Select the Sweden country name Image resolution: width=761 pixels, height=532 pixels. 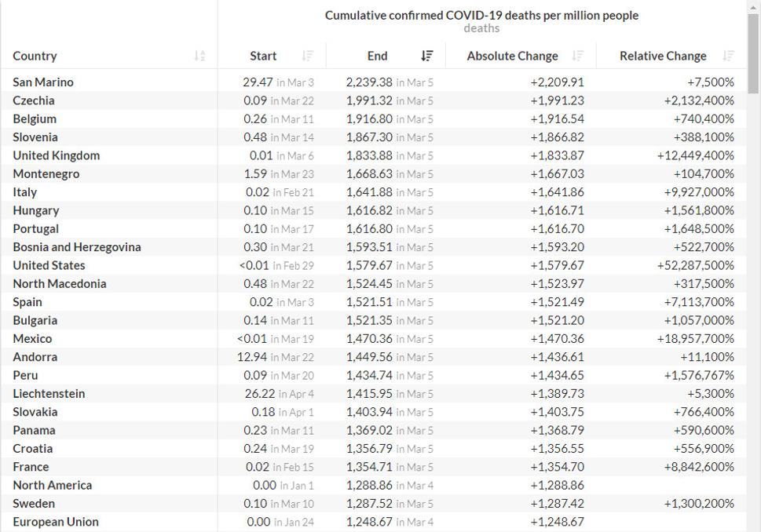pyautogui.click(x=34, y=504)
